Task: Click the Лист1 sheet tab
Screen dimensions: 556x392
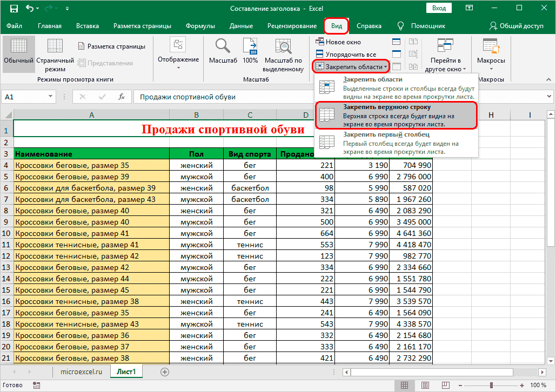Action: point(126,371)
